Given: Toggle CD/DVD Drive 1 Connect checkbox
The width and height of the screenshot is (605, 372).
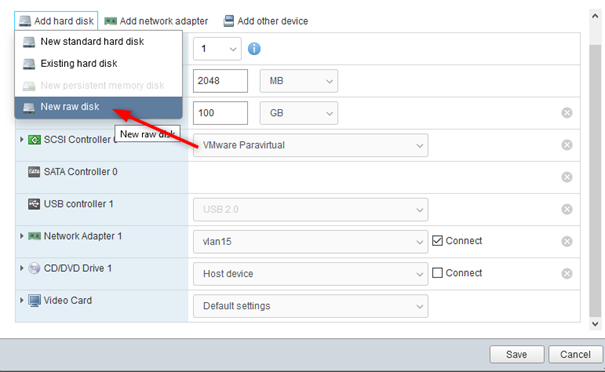Looking at the screenshot, I should [437, 273].
